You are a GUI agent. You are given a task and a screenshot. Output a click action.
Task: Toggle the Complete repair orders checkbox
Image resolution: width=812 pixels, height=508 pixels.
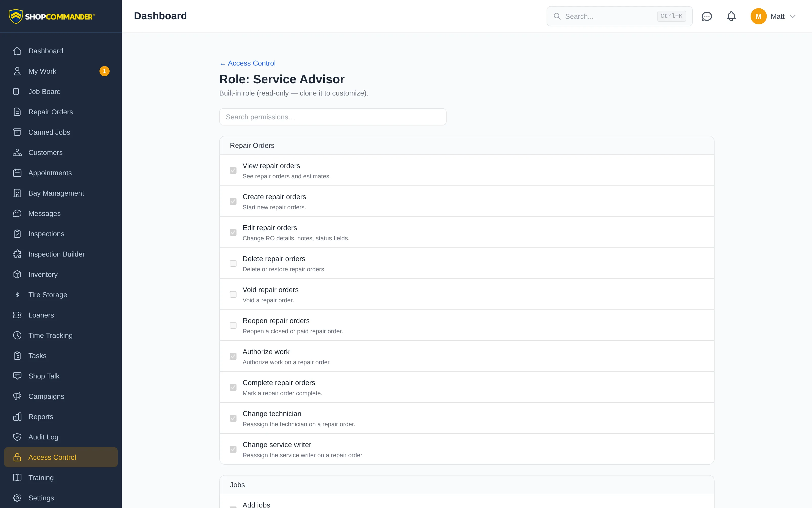(233, 387)
